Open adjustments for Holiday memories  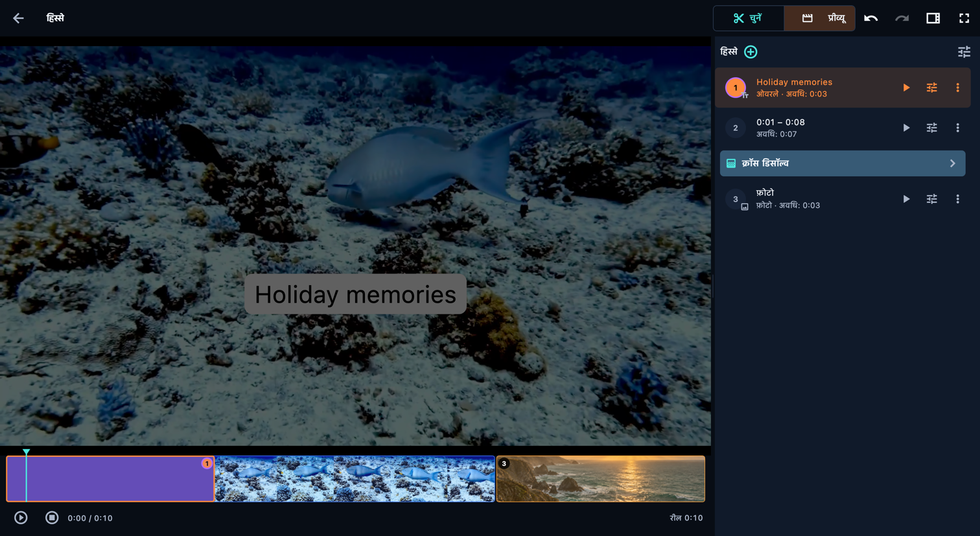click(x=931, y=87)
